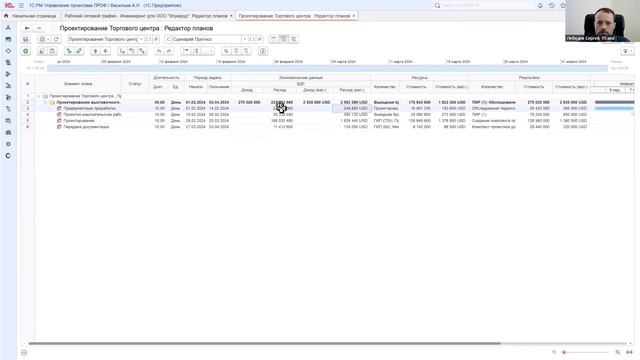The height and width of the screenshot is (360, 640).
Task: Click 'Окончание' column header
Action: point(219,87)
